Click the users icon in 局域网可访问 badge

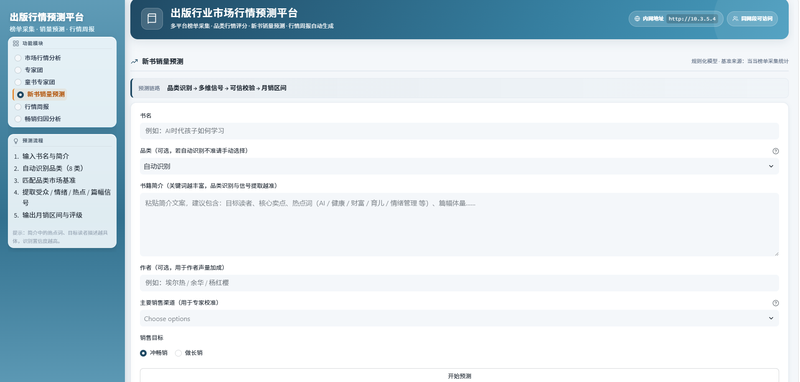(x=735, y=19)
